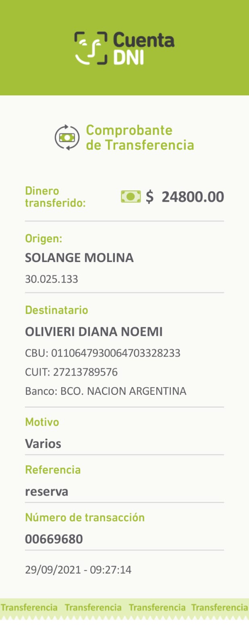Select recipient name OLIVIERI DIANA NOEMI
Viewport: 249px width, 644px height.
pos(94,332)
